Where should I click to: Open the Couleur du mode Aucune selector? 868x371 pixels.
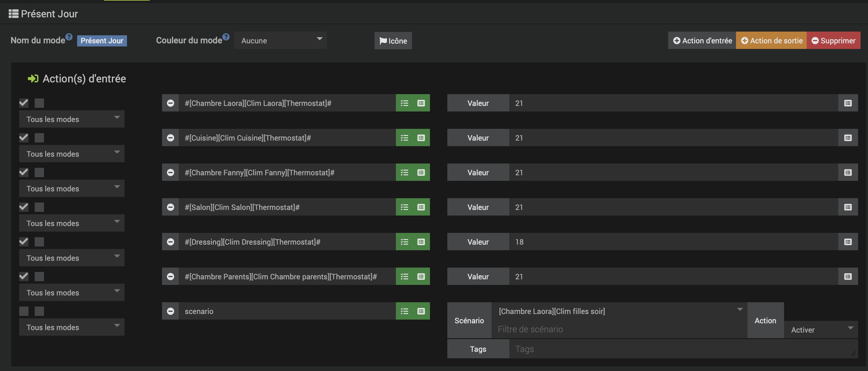point(280,41)
